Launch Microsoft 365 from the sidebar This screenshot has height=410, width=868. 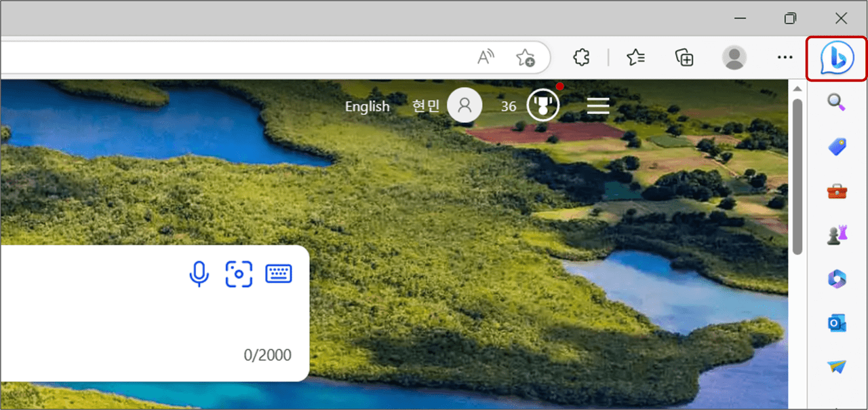point(837,278)
